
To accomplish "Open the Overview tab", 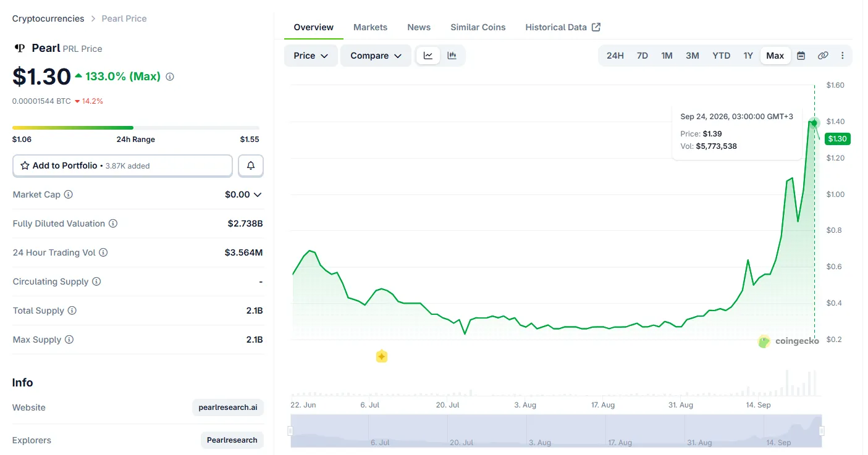I will [313, 27].
